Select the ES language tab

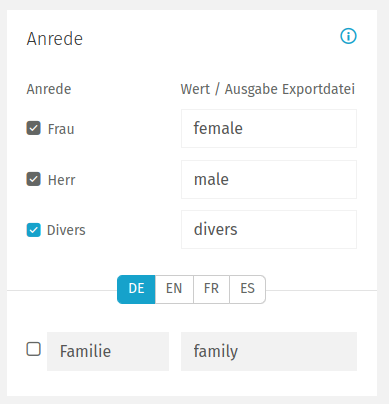click(x=248, y=289)
